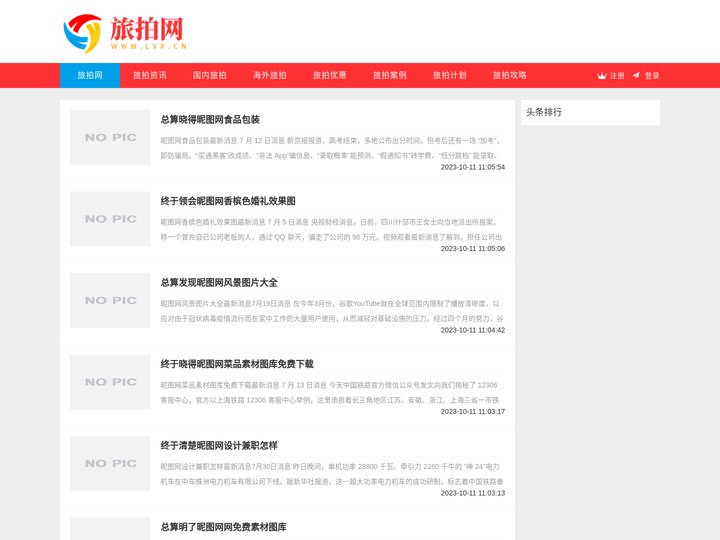720x540 pixels.
Task: Select 旅拍攻略 in the navigation bar
Action: [x=510, y=75]
